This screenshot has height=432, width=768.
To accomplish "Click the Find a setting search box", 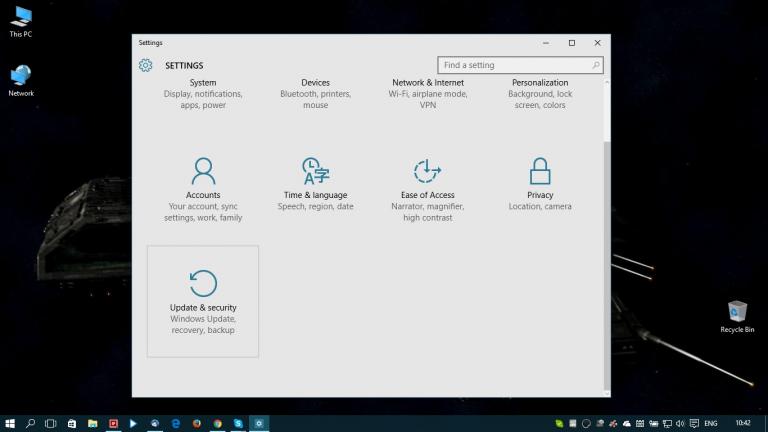I will (514, 65).
